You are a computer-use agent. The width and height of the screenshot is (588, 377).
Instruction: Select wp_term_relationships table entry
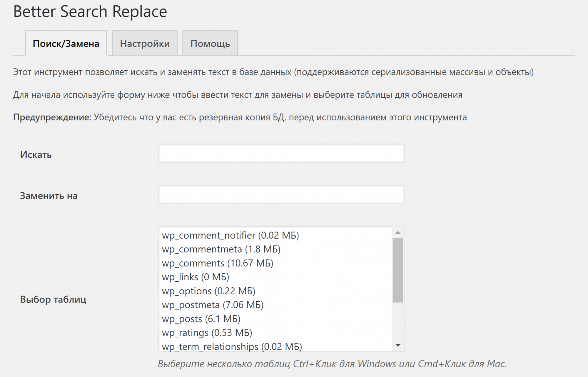click(232, 346)
